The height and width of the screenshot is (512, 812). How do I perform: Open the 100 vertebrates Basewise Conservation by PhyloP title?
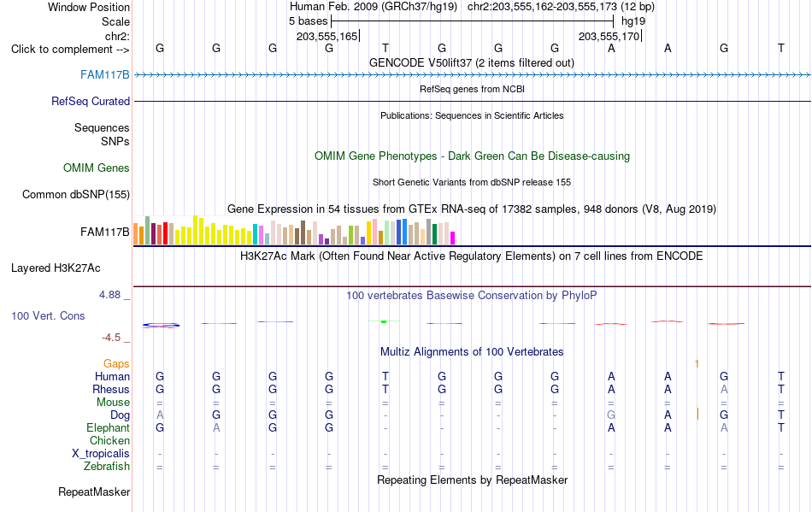pyautogui.click(x=472, y=296)
